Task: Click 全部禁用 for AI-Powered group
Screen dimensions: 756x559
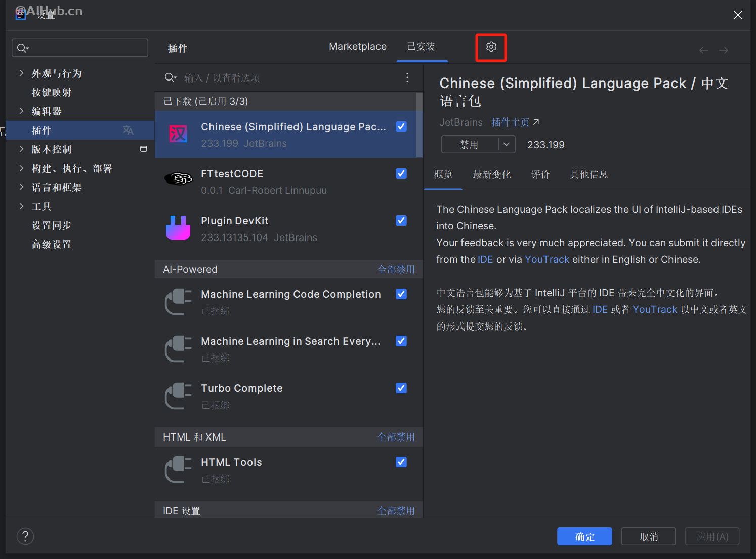Action: [x=396, y=269]
